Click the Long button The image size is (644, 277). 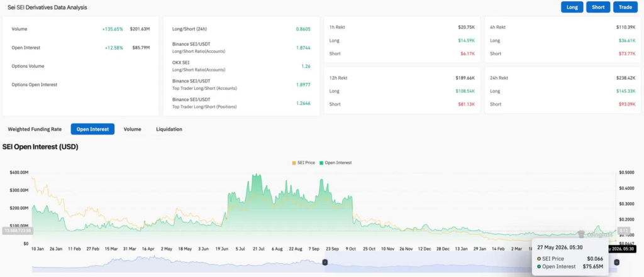click(572, 7)
